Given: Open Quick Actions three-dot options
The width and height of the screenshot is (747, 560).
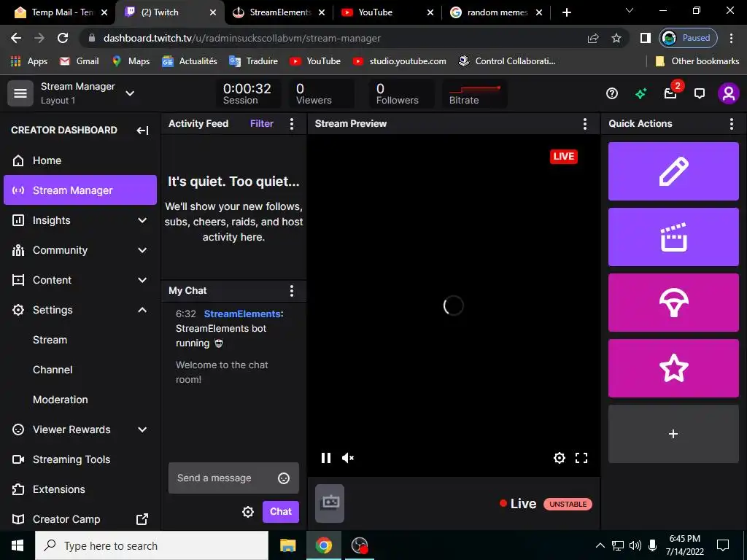Looking at the screenshot, I should tap(731, 124).
